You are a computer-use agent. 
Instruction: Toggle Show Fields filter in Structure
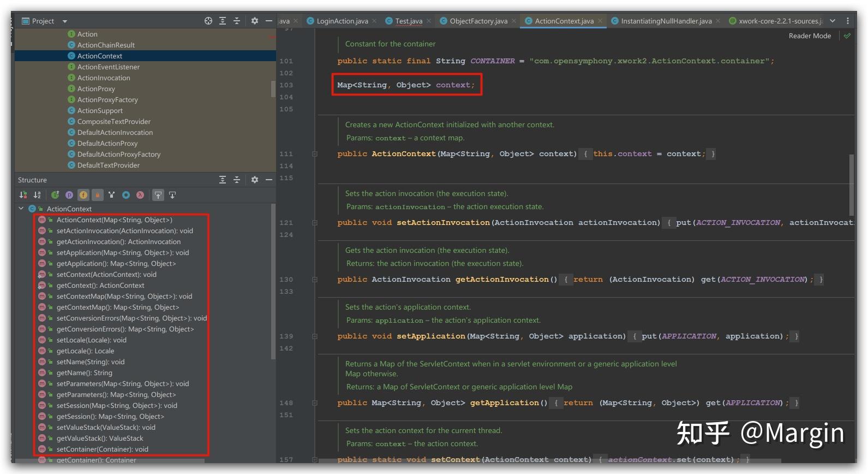pyautogui.click(x=83, y=195)
